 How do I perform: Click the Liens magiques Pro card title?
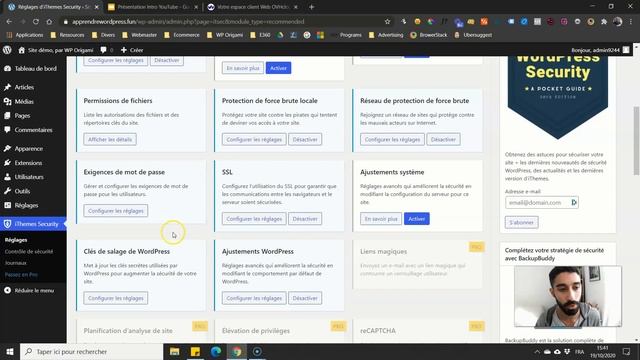click(x=383, y=251)
